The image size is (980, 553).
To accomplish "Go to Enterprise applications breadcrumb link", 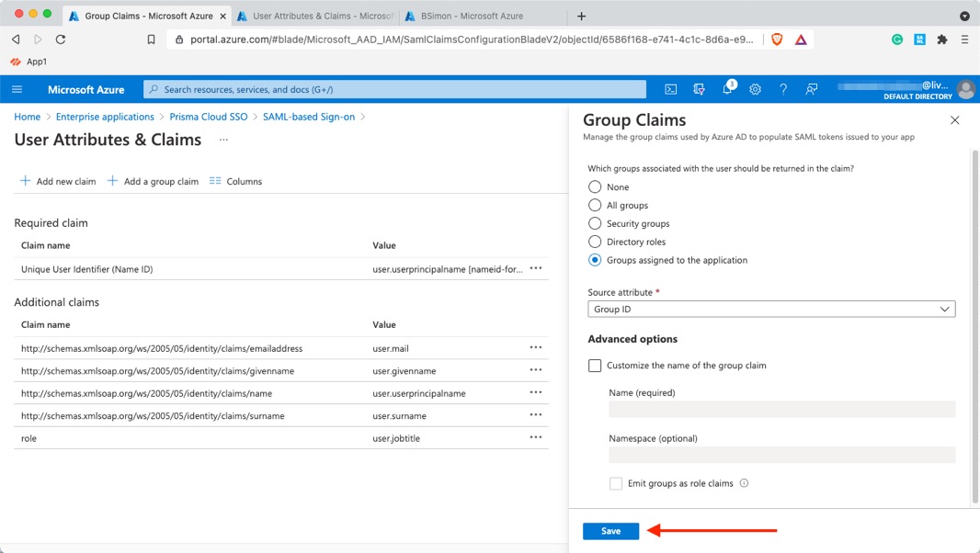I will click(105, 117).
